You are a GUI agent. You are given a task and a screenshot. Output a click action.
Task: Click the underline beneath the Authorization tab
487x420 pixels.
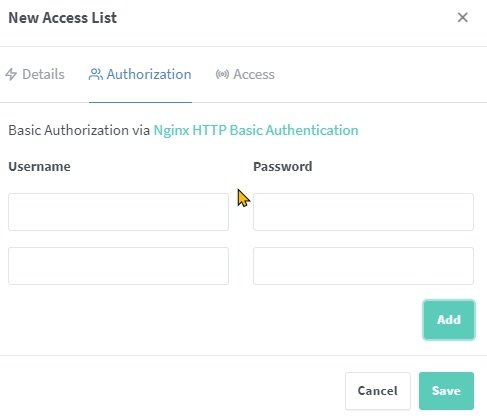(140, 102)
